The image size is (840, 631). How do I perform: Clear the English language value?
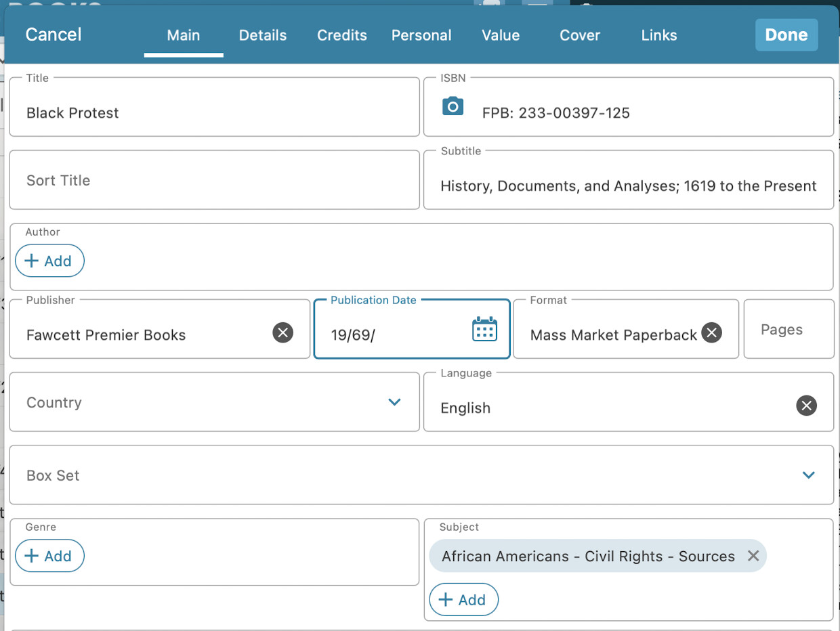pyautogui.click(x=806, y=406)
